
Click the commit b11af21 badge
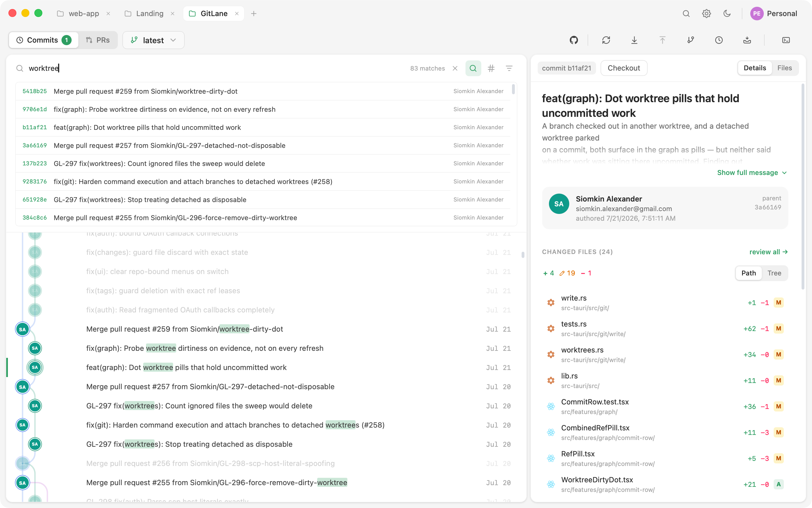pyautogui.click(x=566, y=68)
